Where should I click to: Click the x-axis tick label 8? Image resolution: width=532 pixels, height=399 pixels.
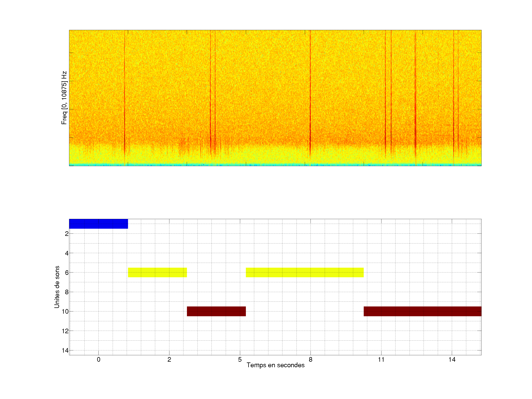pos(311,359)
